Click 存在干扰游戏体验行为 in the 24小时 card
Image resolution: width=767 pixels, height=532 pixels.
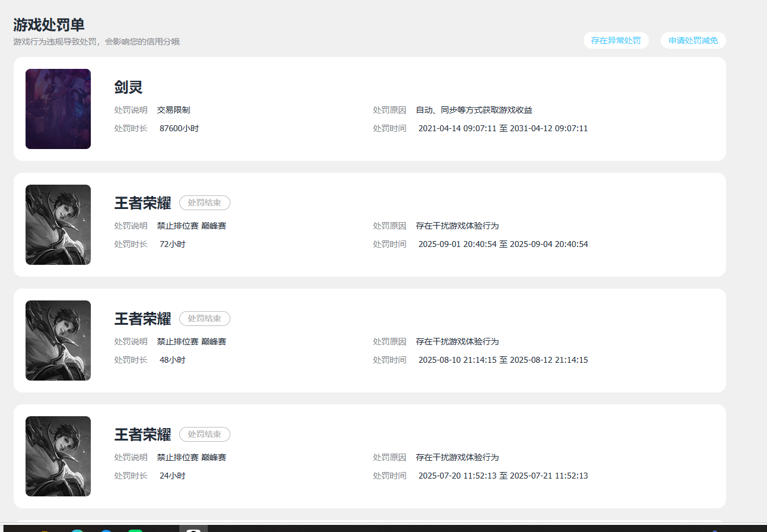457,457
